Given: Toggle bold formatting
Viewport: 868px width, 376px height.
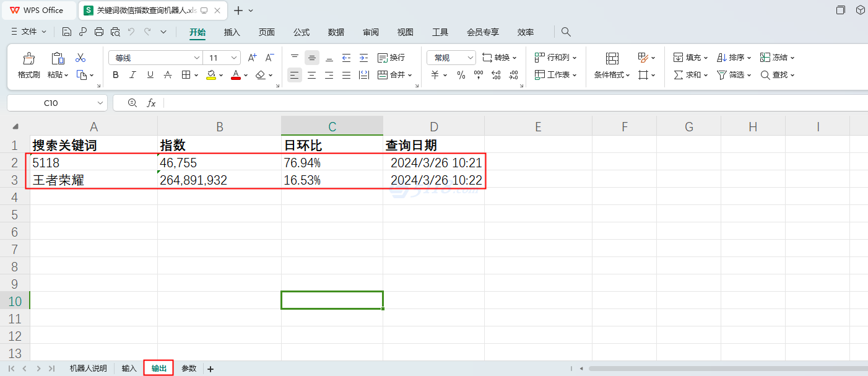Looking at the screenshot, I should (116, 75).
